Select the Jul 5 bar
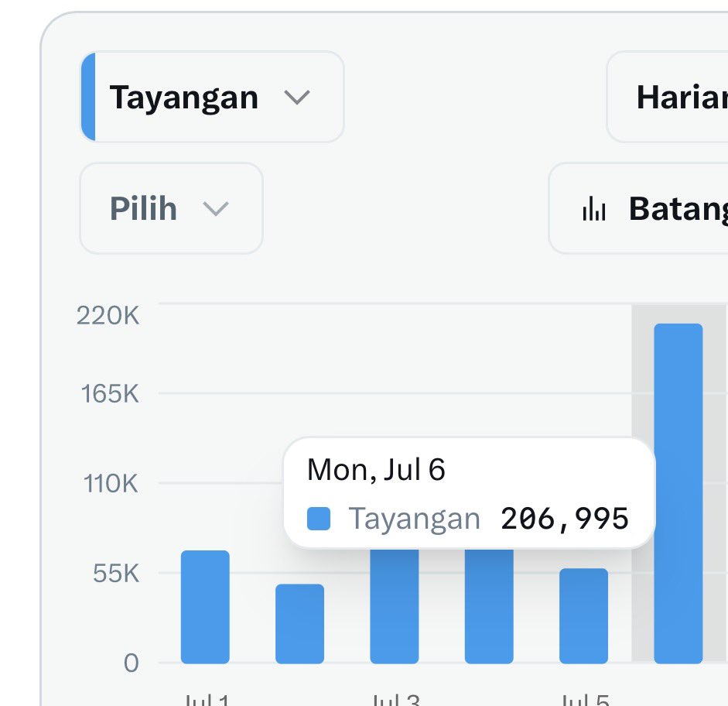Screen dimensions: 728x706 pyautogui.click(x=583, y=615)
